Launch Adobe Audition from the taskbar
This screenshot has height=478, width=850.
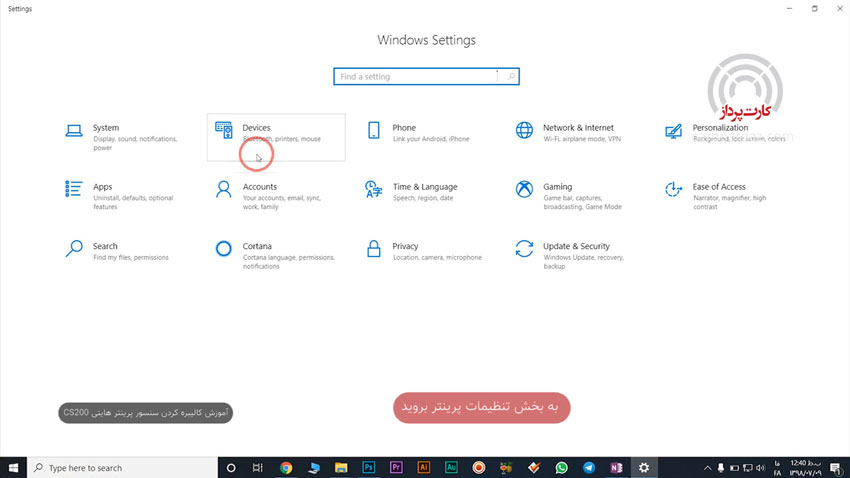tap(451, 467)
